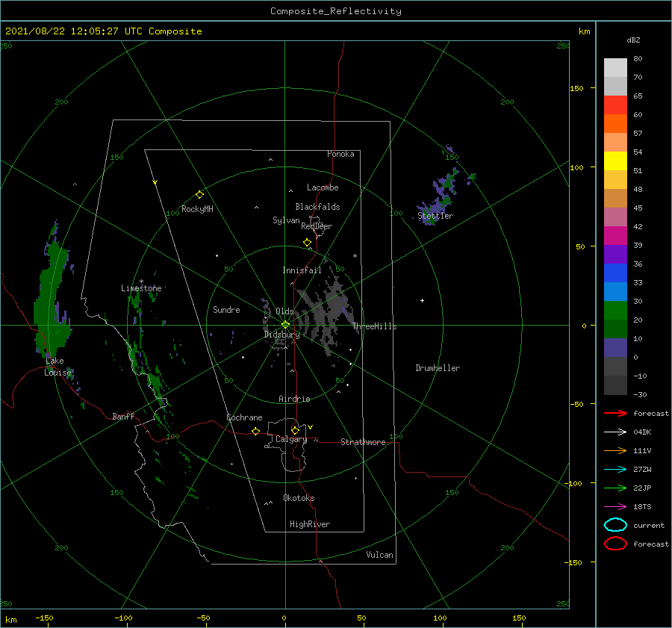Select the Ponoka label

[x=340, y=154]
